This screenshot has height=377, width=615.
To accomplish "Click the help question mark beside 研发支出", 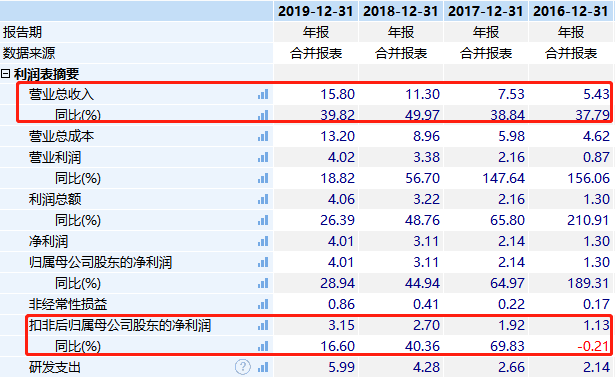I will point(243,367).
